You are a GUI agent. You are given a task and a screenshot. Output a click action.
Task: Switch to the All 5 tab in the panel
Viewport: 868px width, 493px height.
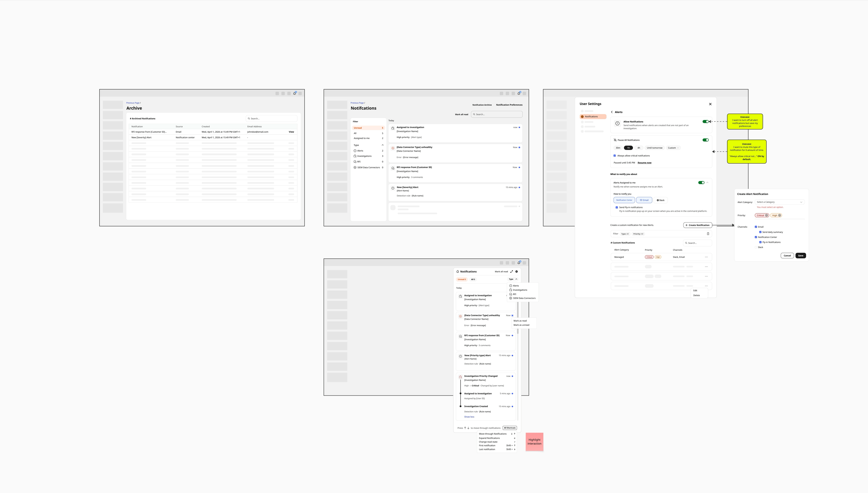pos(473,280)
